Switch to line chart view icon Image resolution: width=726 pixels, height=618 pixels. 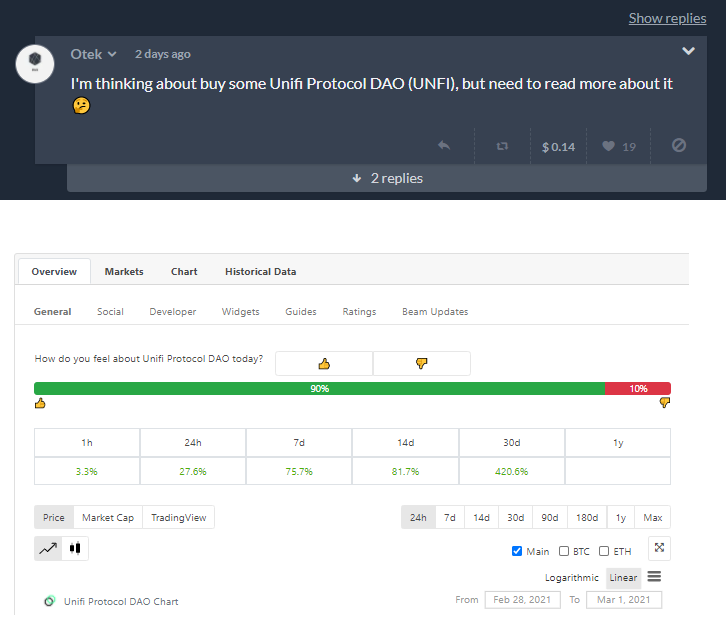click(x=48, y=549)
